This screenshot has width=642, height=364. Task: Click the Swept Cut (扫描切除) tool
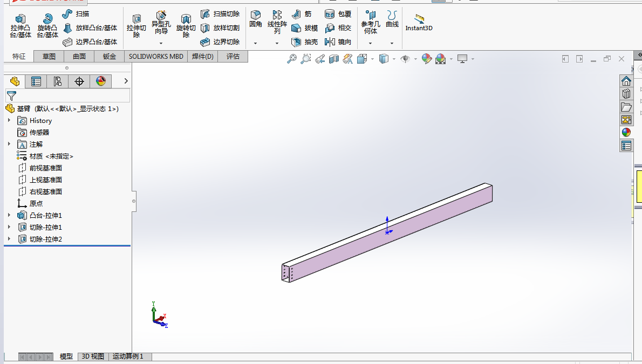tap(220, 14)
